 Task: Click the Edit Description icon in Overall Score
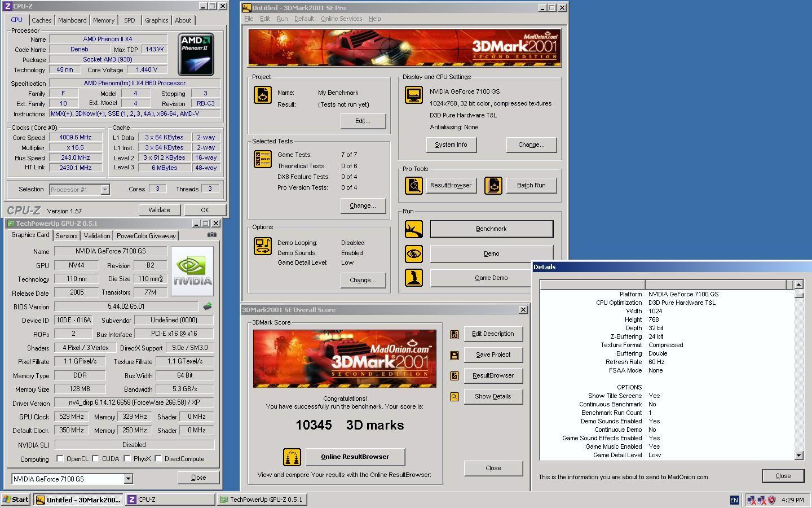(454, 334)
